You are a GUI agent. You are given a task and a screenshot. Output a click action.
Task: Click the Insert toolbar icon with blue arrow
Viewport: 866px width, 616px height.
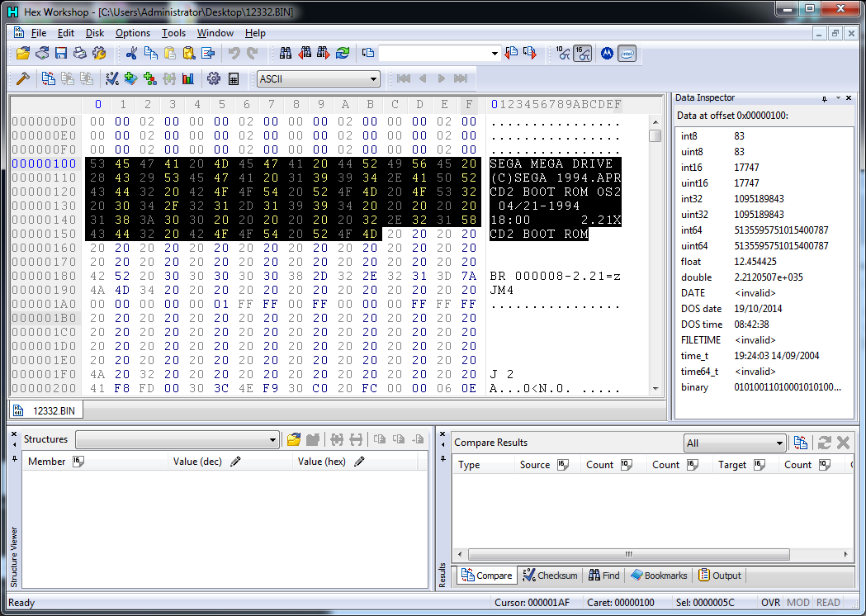[x=208, y=53]
